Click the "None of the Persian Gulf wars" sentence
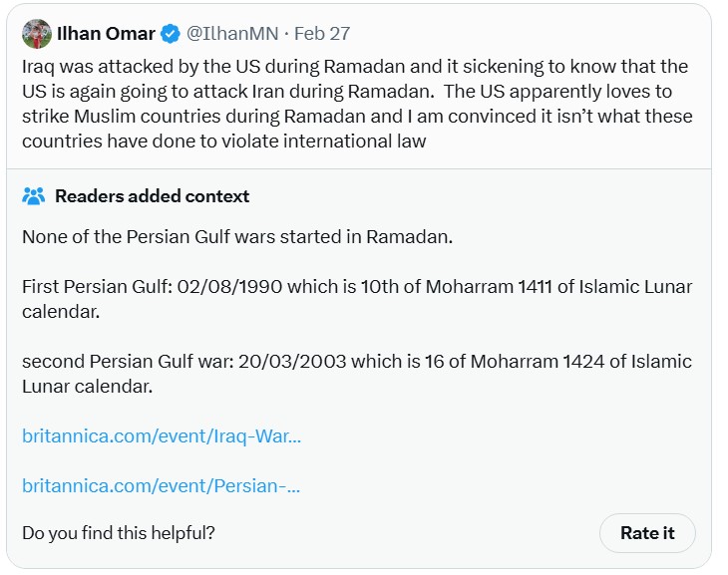The image size is (728, 575). 237,238
